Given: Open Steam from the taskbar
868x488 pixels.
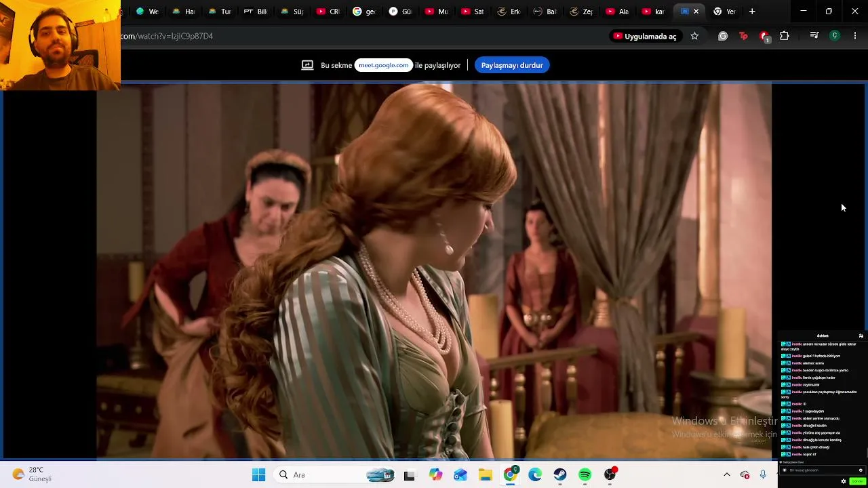Looking at the screenshot, I should pyautogui.click(x=560, y=475).
